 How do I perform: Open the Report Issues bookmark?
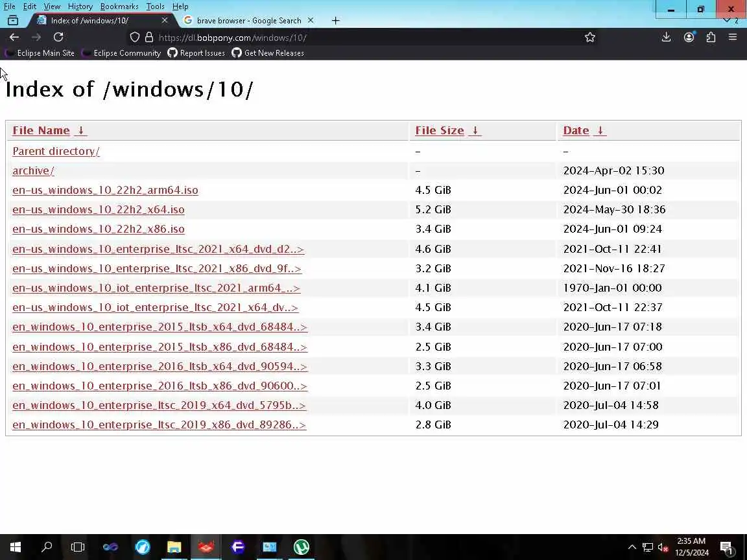(x=196, y=53)
